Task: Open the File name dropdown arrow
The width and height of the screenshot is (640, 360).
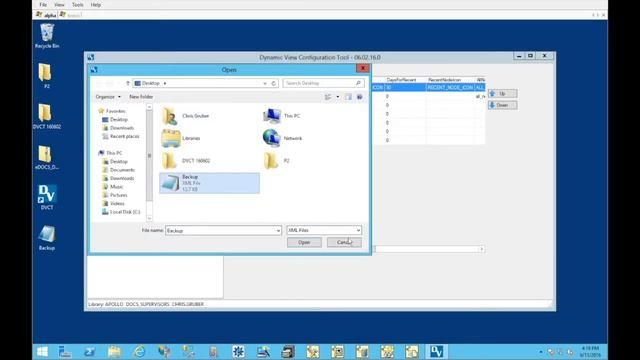Action: coord(278,231)
